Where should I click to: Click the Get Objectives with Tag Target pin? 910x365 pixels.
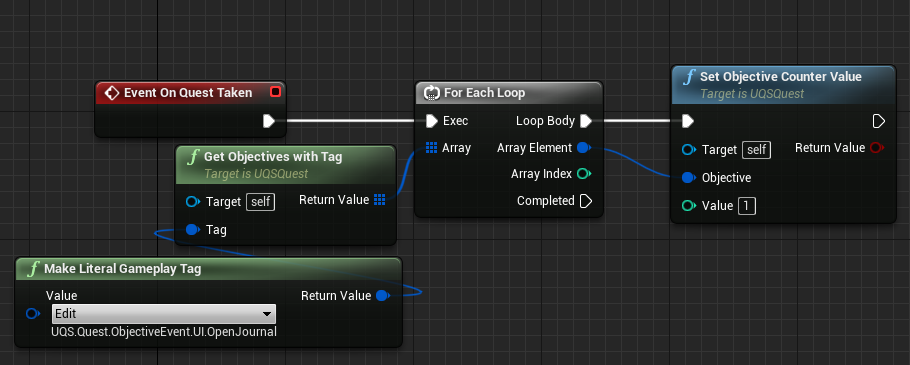[x=193, y=202]
